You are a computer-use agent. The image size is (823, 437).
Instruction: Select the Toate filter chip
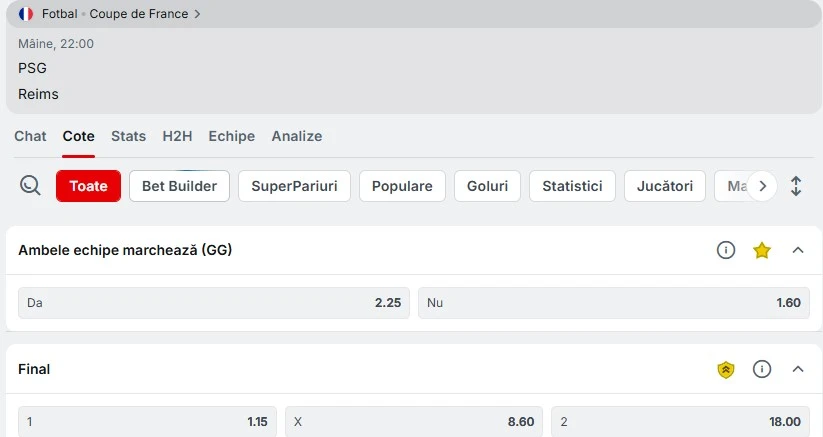click(88, 186)
